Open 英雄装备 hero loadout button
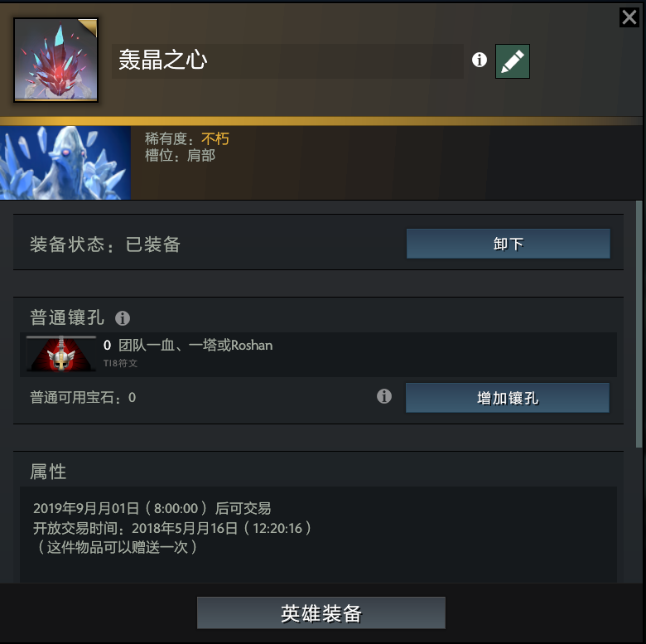Screen dimensions: 646x644 [x=321, y=613]
